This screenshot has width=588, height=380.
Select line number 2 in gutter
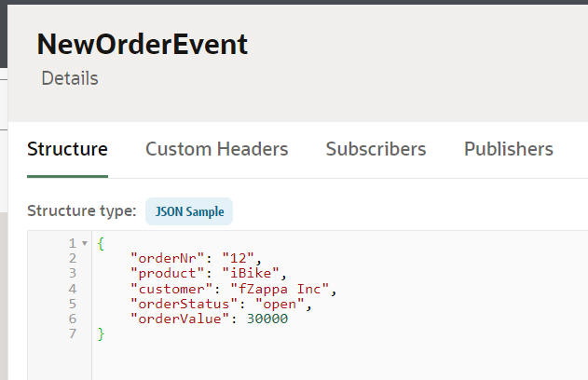tap(72, 258)
